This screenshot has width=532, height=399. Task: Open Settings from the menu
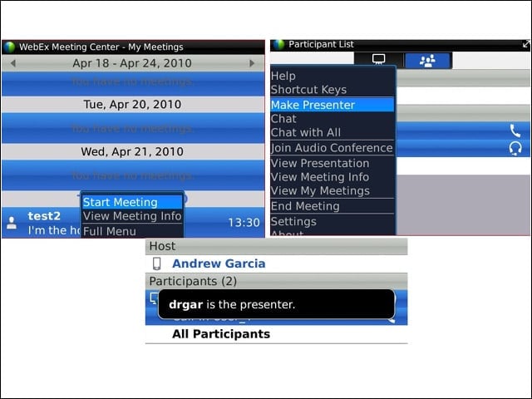pyautogui.click(x=332, y=221)
